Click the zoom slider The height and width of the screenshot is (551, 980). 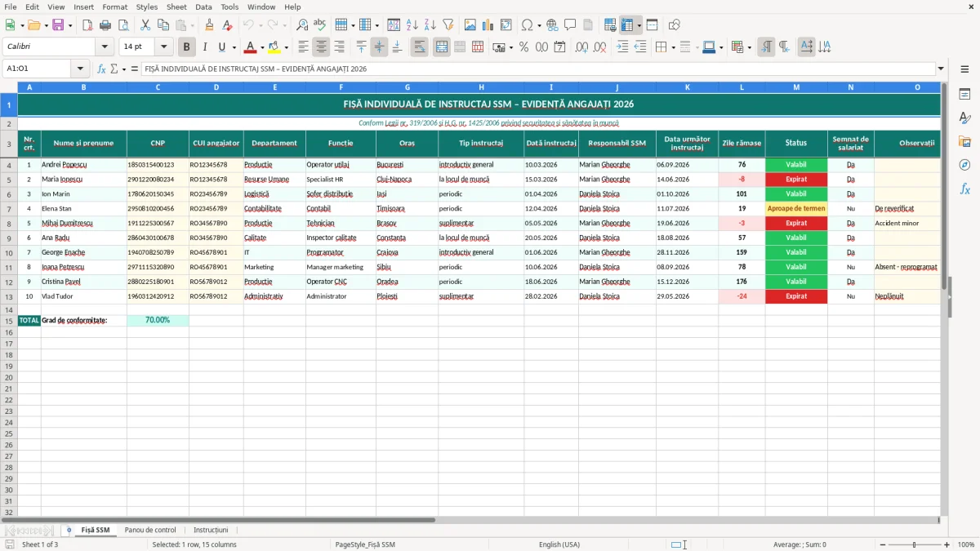click(914, 544)
